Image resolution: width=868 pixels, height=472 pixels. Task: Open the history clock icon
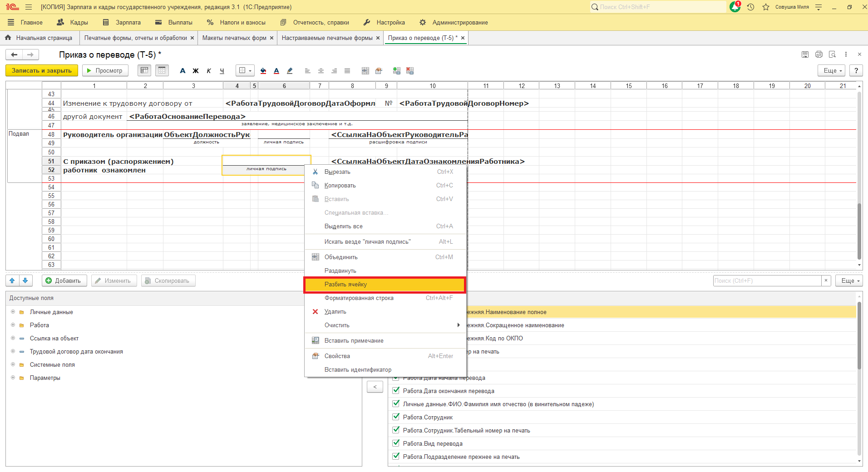point(750,7)
